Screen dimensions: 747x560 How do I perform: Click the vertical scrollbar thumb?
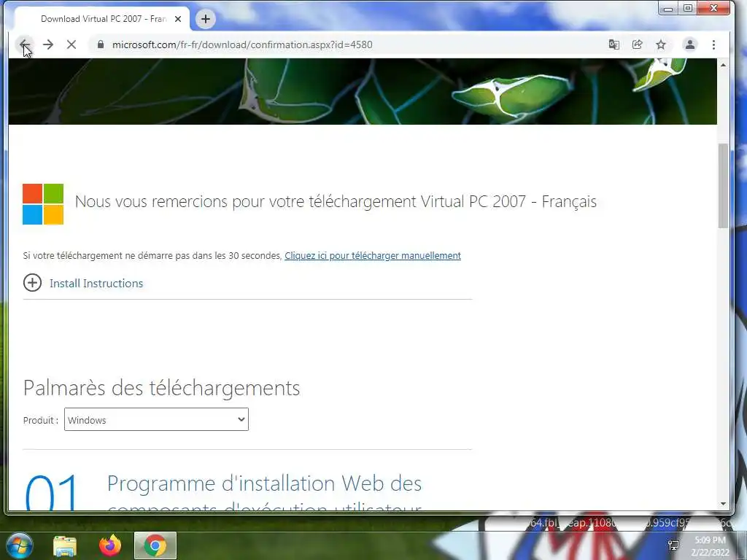tap(723, 186)
